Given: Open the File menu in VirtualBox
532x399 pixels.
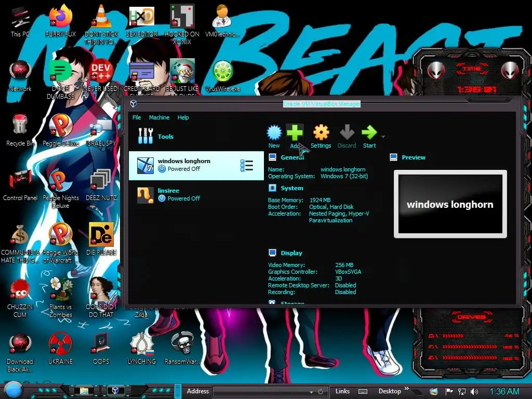Looking at the screenshot, I should coord(137,117).
